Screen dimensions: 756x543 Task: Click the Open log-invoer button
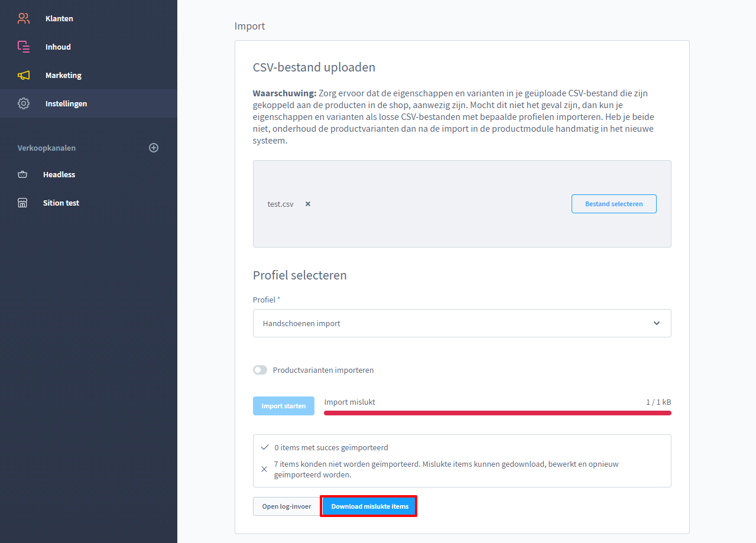pos(287,506)
